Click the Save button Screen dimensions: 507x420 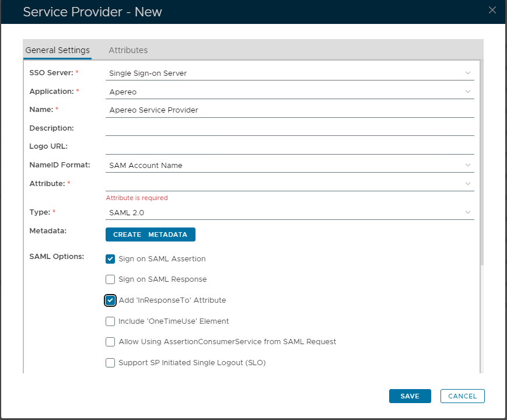click(410, 396)
